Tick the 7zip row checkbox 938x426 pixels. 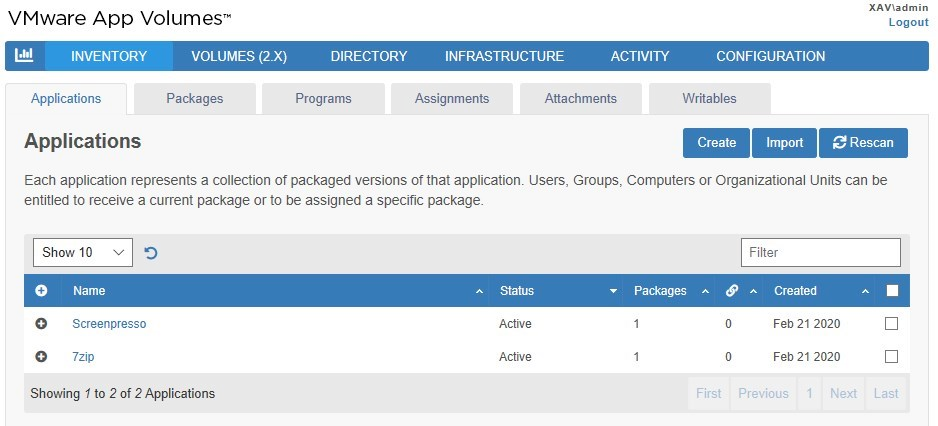pos(891,357)
